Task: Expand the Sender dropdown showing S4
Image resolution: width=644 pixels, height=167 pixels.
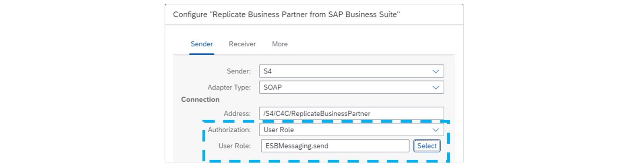Action: click(x=351, y=71)
